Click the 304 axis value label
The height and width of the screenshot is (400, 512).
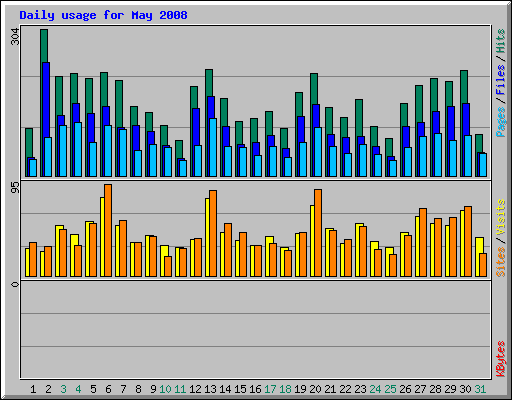tap(16, 37)
